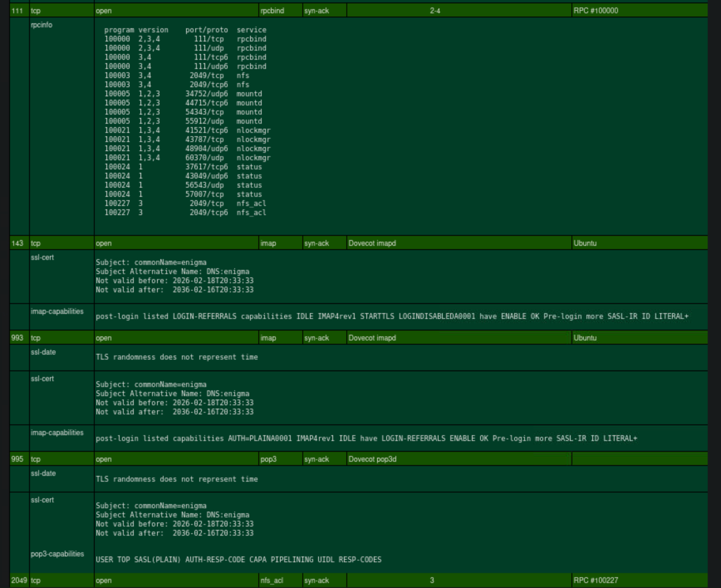The height and width of the screenshot is (588, 721).
Task: Select port number 2049 cell
Action: tap(19, 580)
